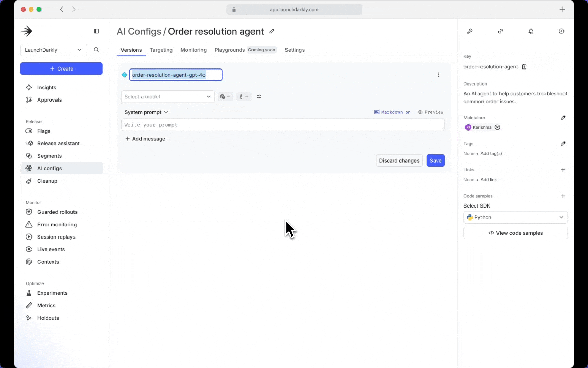The width and height of the screenshot is (588, 368).
Task: Open the key icon in right panel
Action: pos(470,31)
